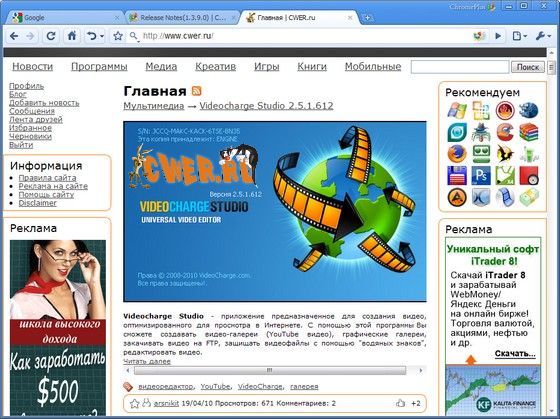Open the Книги menu section

312,66
